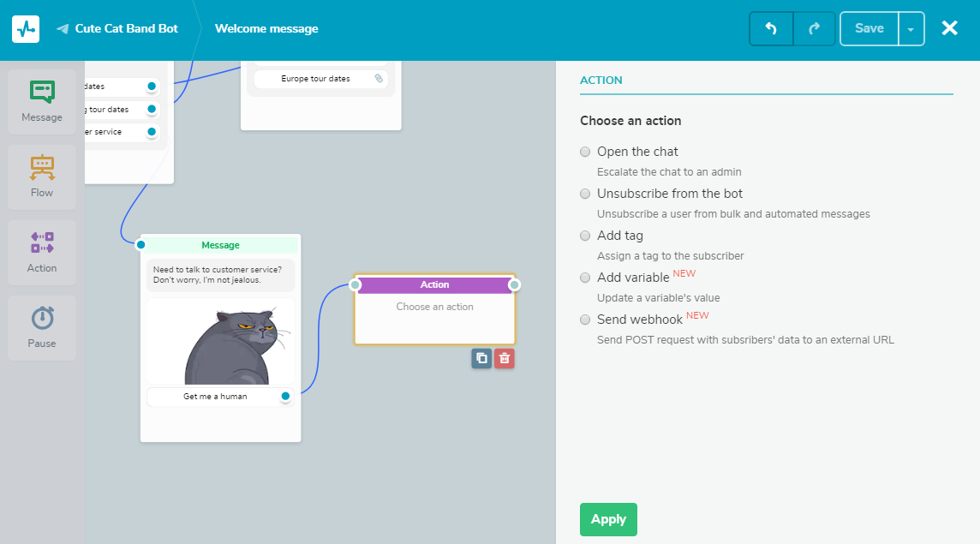980x544 pixels.
Task: Click the Message block input connector dot
Action: [x=140, y=244]
